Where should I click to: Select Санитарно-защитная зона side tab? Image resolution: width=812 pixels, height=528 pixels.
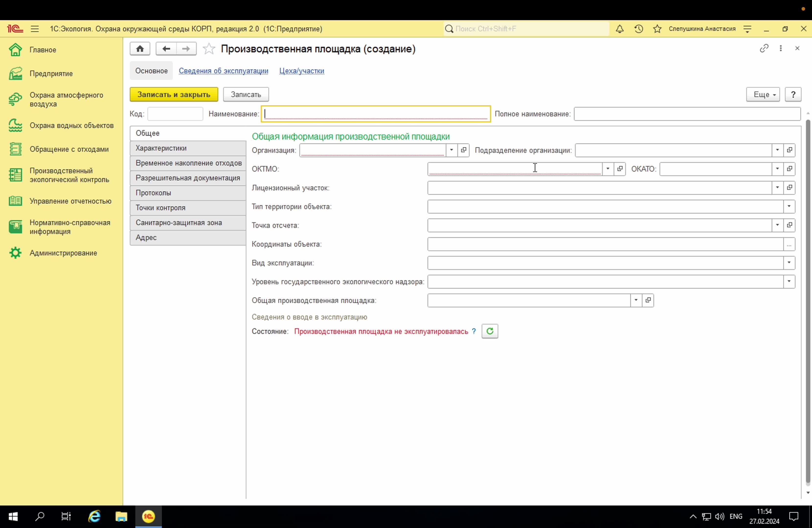[188, 223]
